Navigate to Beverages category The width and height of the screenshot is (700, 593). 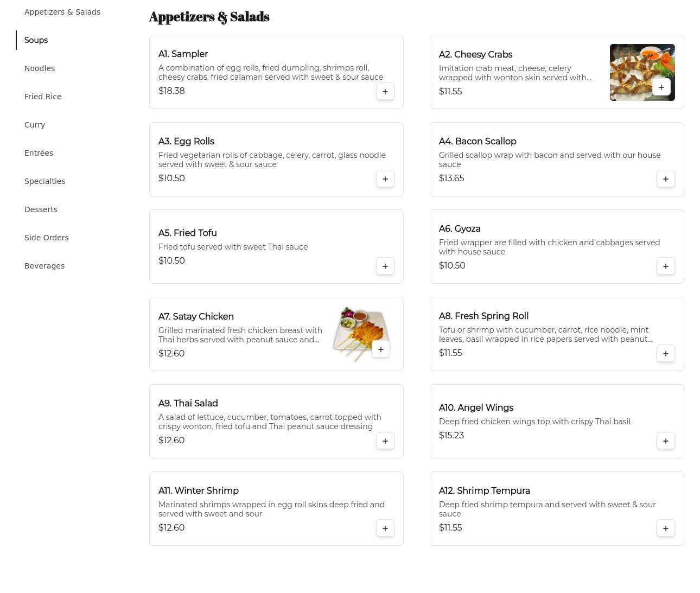44,266
